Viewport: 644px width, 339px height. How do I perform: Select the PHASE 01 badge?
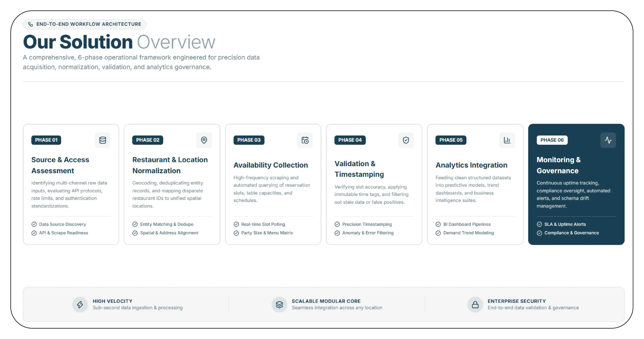pos(46,140)
